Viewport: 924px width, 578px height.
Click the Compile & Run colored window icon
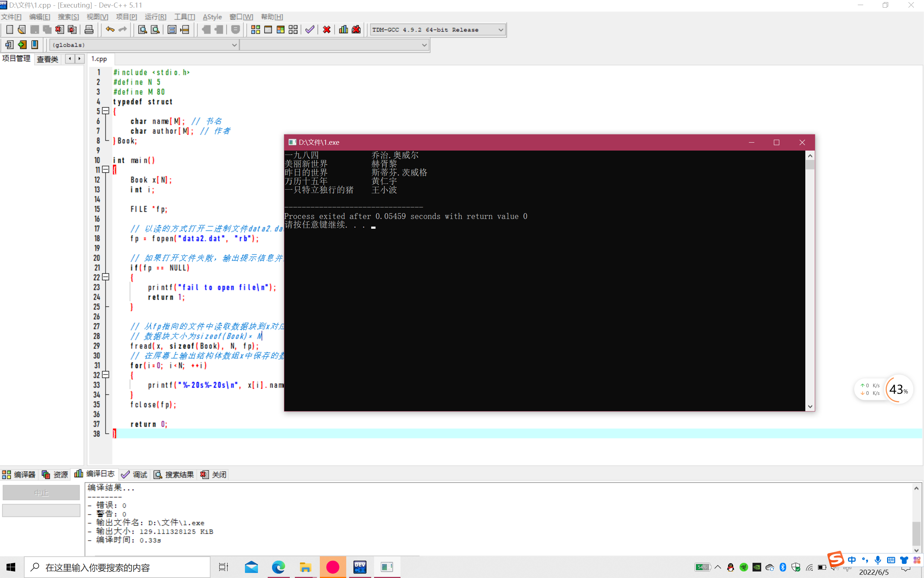[x=280, y=29]
